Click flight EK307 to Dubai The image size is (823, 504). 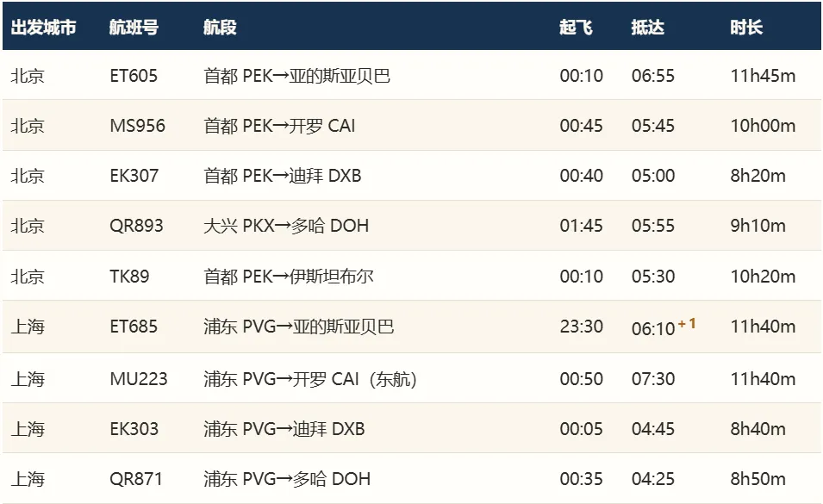point(134,175)
